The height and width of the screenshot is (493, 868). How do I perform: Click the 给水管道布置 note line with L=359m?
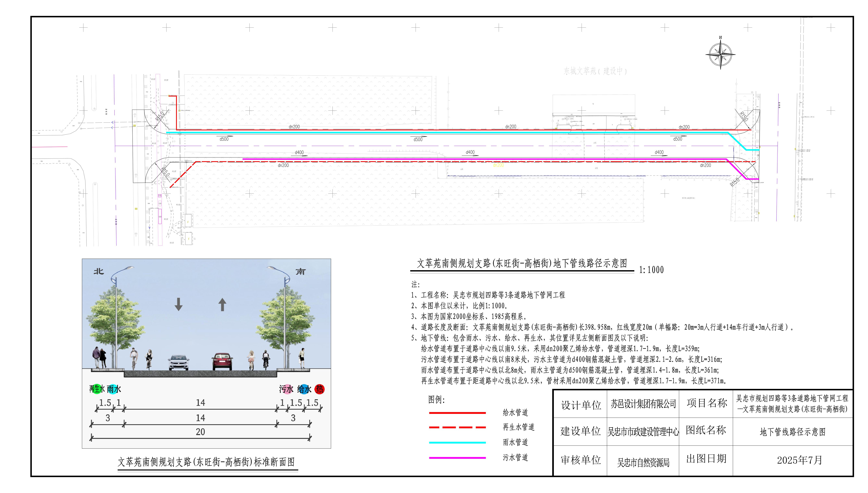[560, 349]
